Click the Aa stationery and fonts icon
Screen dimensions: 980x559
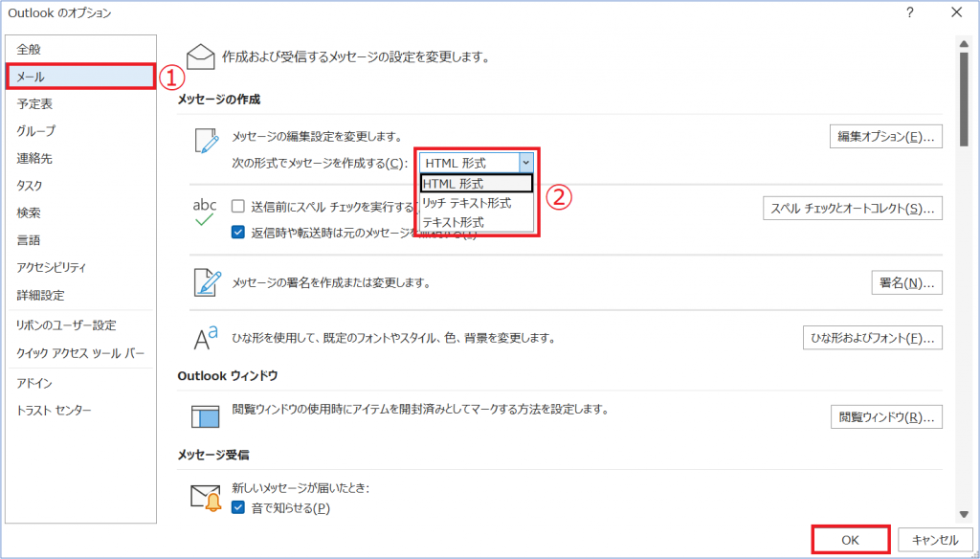[x=205, y=338]
